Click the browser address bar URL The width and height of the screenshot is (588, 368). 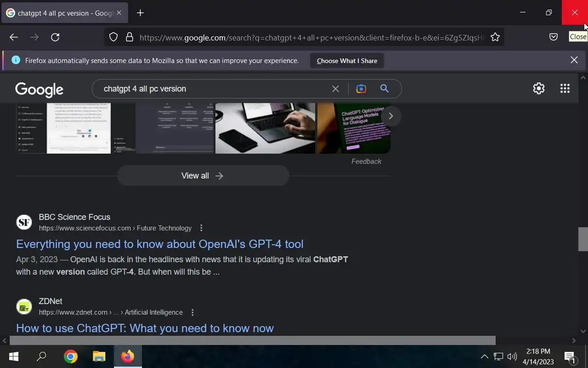(x=312, y=37)
